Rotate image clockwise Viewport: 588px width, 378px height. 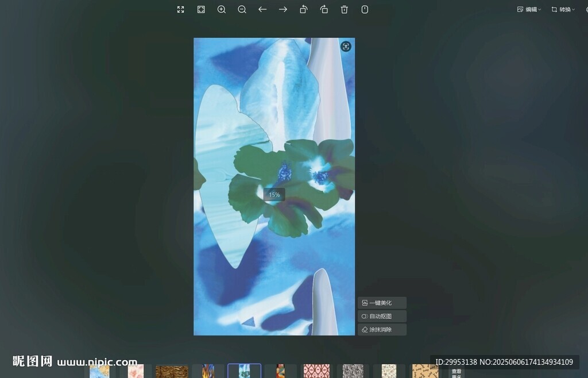click(324, 9)
